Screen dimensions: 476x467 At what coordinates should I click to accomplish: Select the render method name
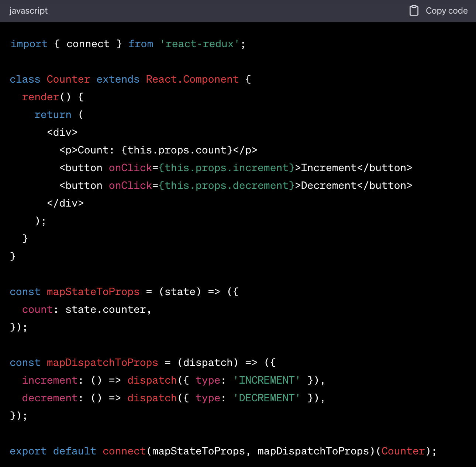coord(41,97)
